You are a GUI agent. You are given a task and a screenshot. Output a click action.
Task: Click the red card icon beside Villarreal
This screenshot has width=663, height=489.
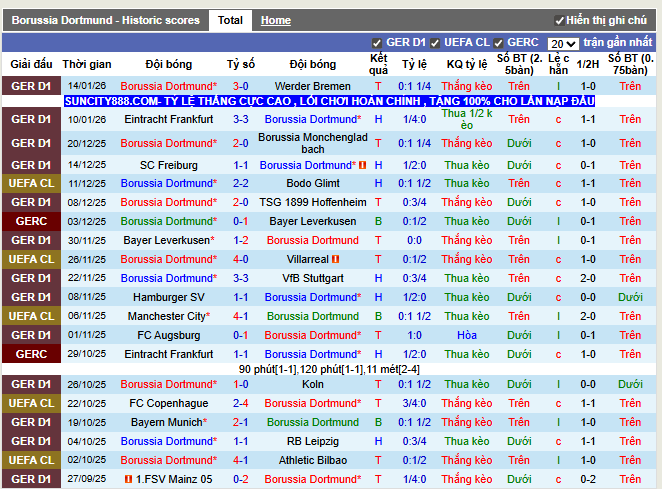pyautogui.click(x=336, y=259)
